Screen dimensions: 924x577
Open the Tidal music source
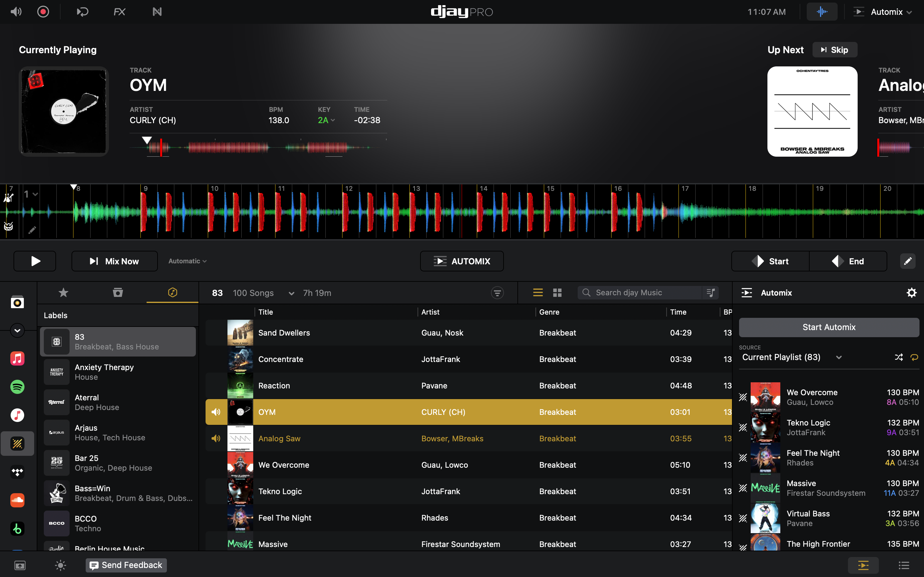17,472
